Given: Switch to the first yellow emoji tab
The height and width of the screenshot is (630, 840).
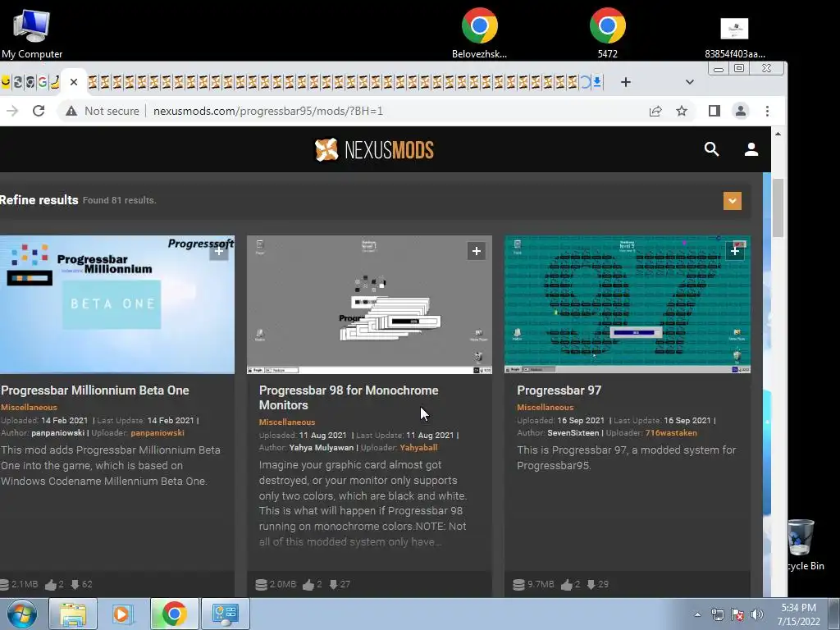Looking at the screenshot, I should tap(6, 82).
